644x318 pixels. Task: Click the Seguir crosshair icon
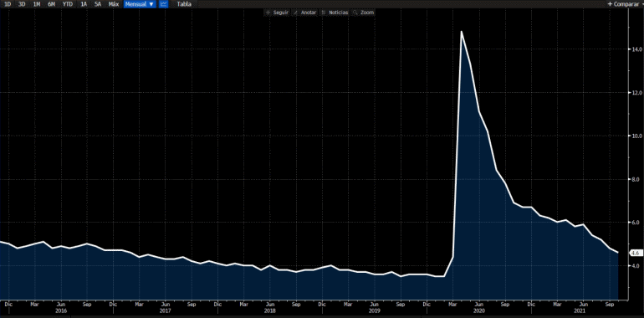(x=268, y=13)
